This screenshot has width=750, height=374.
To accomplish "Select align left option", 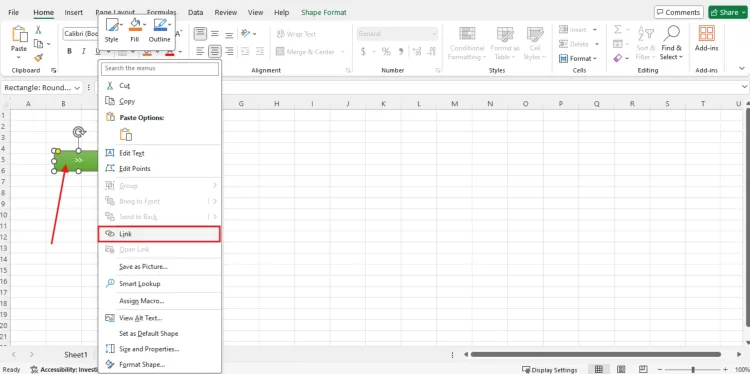I will [x=200, y=51].
